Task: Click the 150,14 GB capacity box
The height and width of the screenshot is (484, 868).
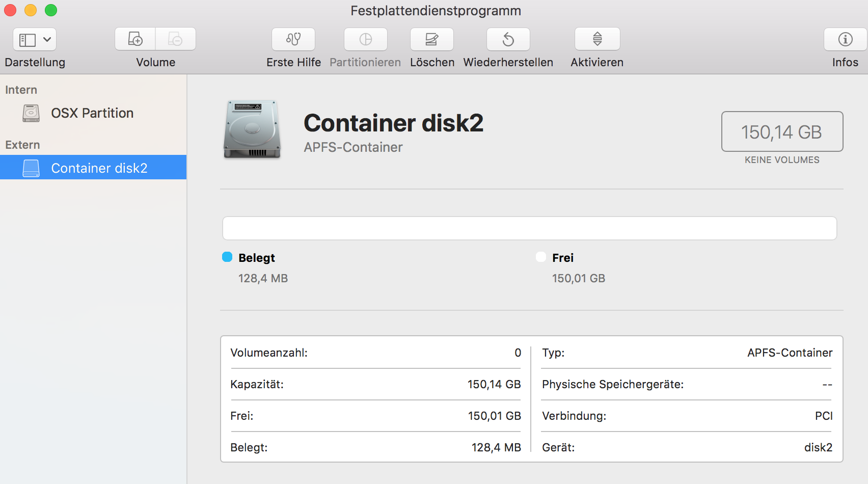Action: (782, 132)
